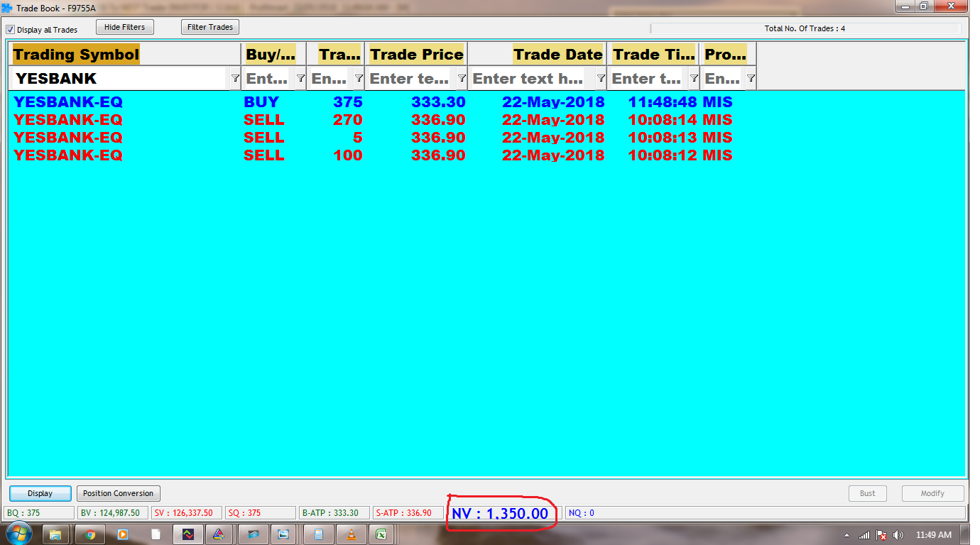The height and width of the screenshot is (545, 980).
Task: Open Windows Explorer from the taskbar
Action: 55,534
